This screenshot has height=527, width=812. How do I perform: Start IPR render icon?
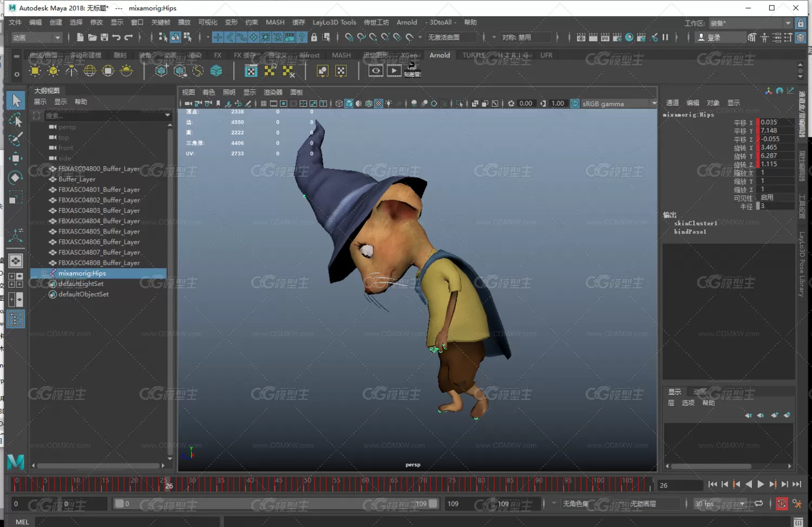pyautogui.click(x=605, y=37)
